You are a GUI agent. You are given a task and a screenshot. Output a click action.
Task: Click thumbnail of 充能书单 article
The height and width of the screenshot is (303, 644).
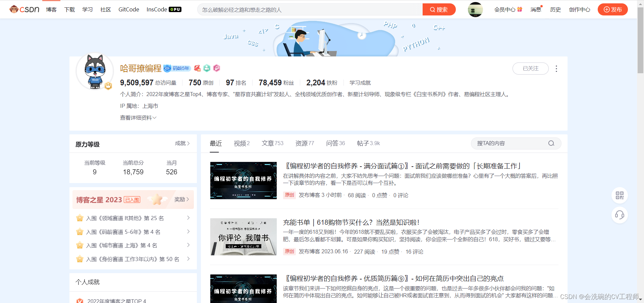tap(244, 237)
